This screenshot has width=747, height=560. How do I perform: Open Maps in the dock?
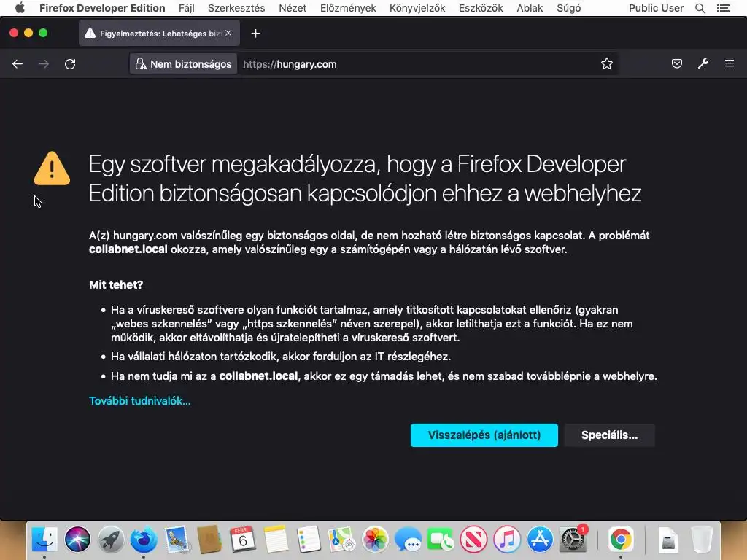pyautogui.click(x=341, y=540)
